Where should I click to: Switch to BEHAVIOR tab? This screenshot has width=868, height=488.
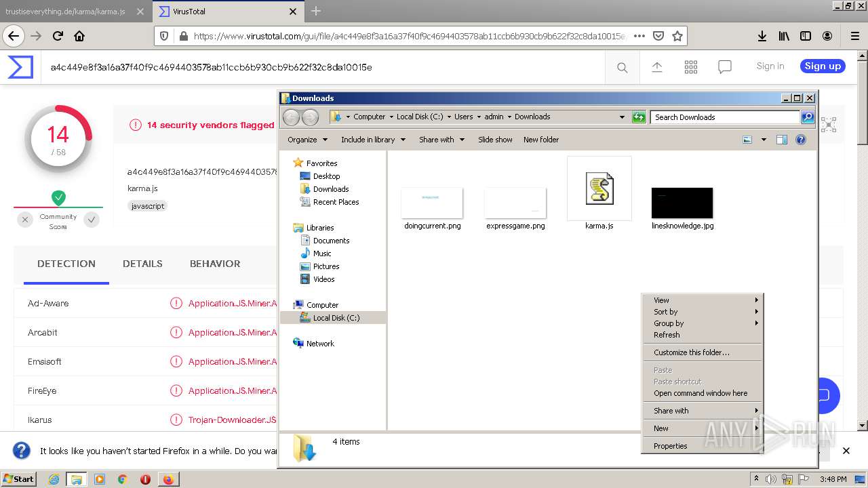pos(215,264)
